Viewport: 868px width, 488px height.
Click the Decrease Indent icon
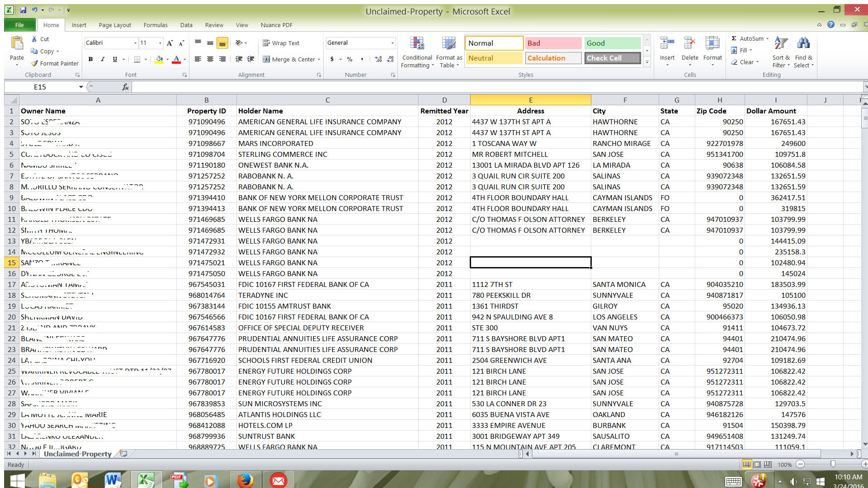click(239, 59)
